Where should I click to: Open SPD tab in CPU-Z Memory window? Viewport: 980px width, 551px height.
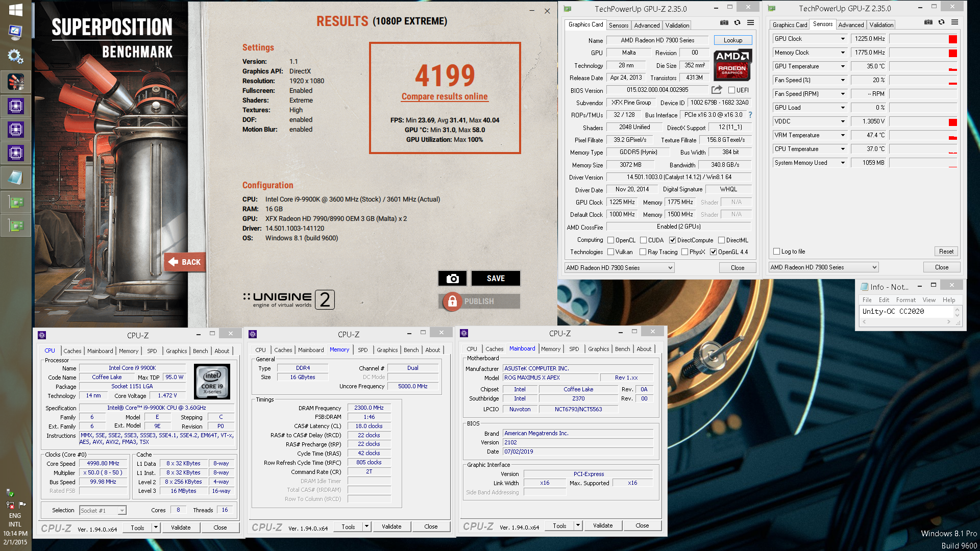(362, 350)
